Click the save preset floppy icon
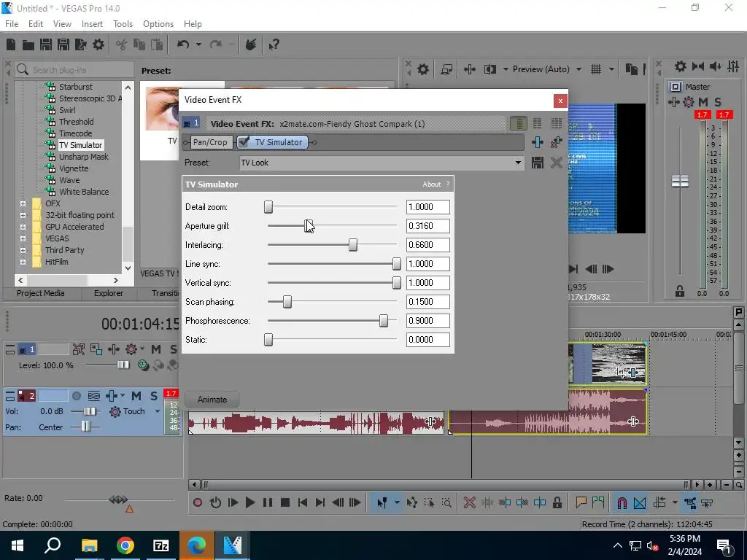 point(538,163)
